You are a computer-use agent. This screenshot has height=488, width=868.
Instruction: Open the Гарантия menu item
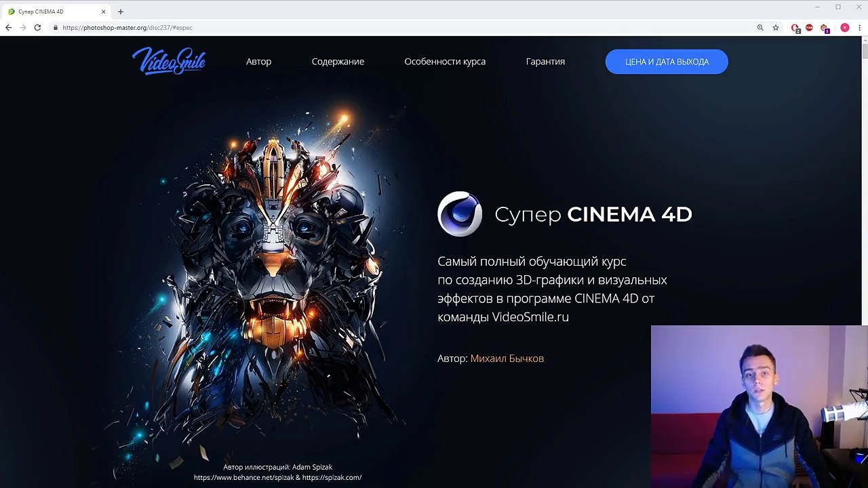[x=545, y=61]
